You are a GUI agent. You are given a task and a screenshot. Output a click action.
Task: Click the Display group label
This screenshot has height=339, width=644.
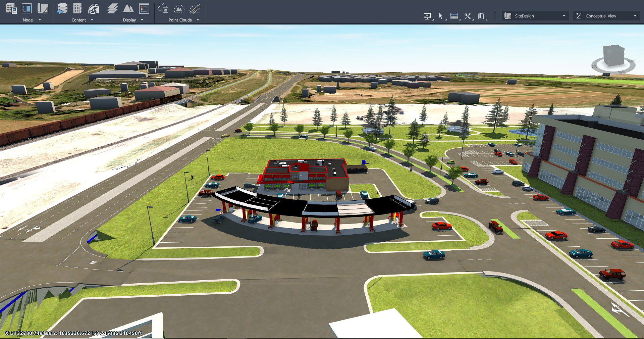click(x=129, y=20)
